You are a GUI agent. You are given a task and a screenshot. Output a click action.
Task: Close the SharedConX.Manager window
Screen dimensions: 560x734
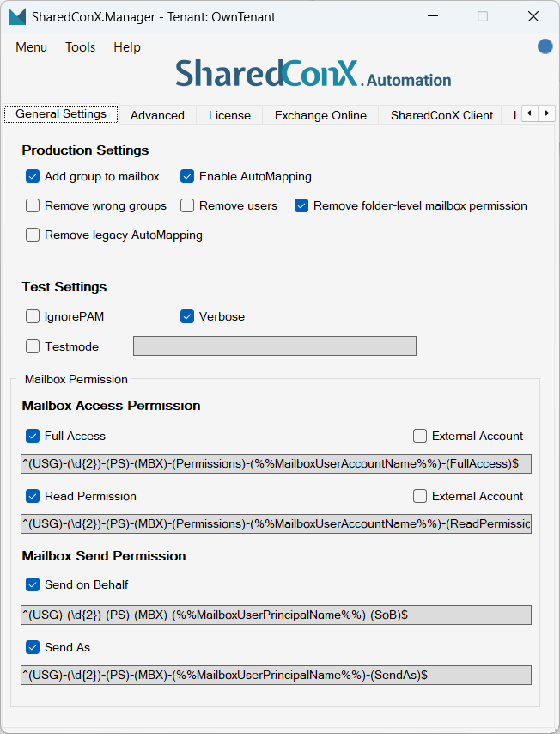pos(533,16)
